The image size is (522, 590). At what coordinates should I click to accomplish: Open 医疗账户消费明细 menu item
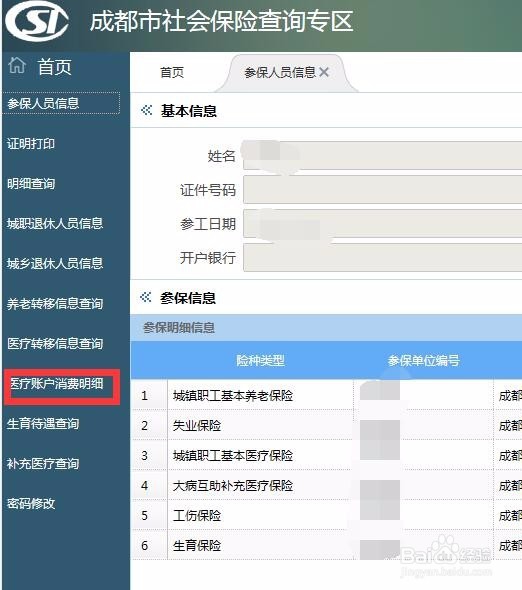point(57,384)
